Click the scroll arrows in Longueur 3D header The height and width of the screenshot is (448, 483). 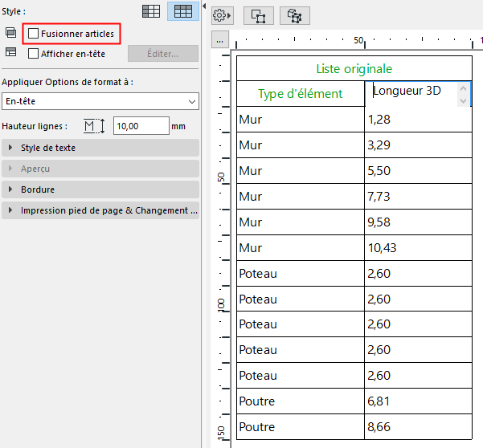tap(464, 94)
